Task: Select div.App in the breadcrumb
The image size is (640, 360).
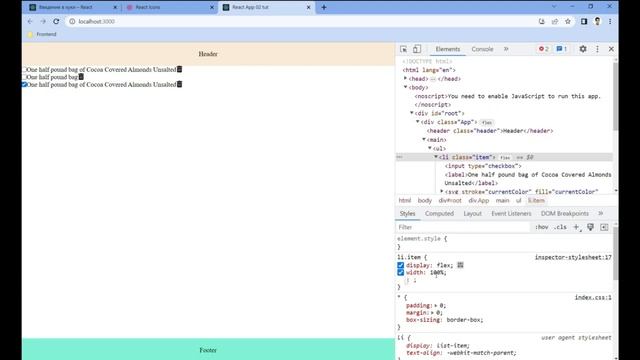Action: 478,200
